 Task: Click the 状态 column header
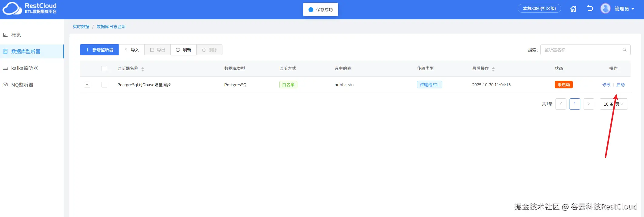click(x=559, y=68)
